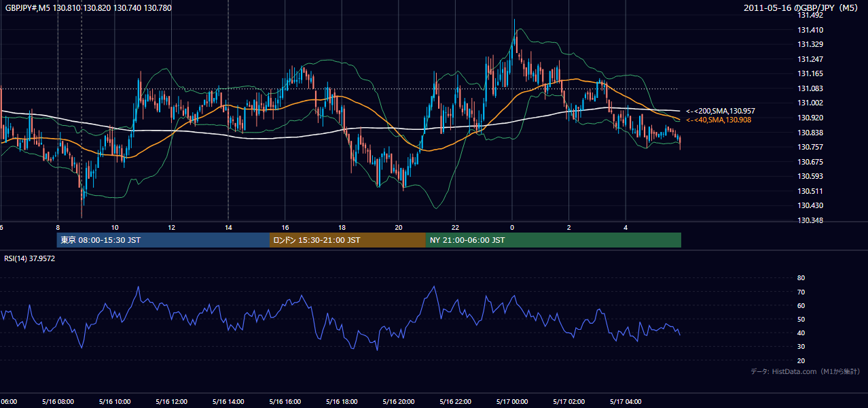Click the RSI(14) 37.9572 indicator label
Image resolution: width=868 pixels, height=408 pixels.
pos(29,258)
